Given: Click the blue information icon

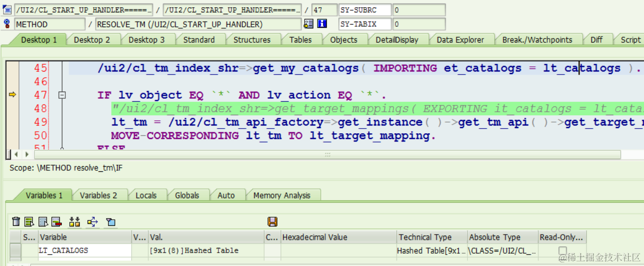Looking at the screenshot, I should (x=322, y=24).
